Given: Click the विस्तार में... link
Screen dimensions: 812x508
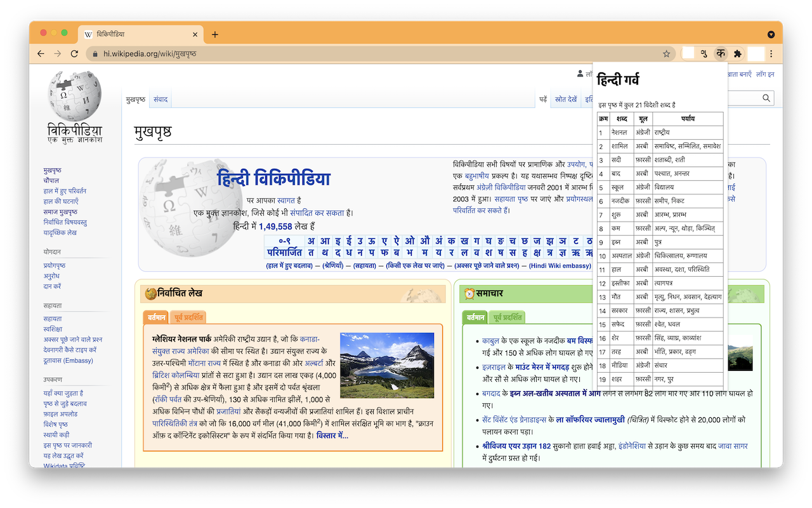Looking at the screenshot, I should pyautogui.click(x=332, y=436).
